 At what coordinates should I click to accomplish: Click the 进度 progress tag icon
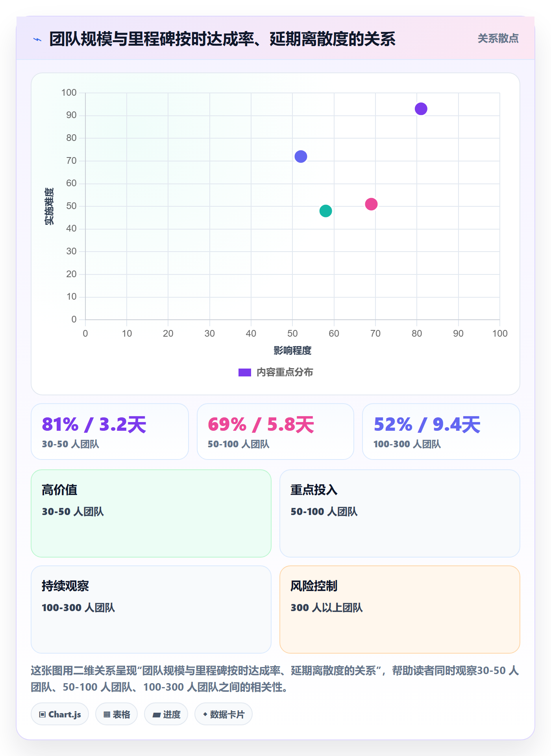[x=156, y=715]
